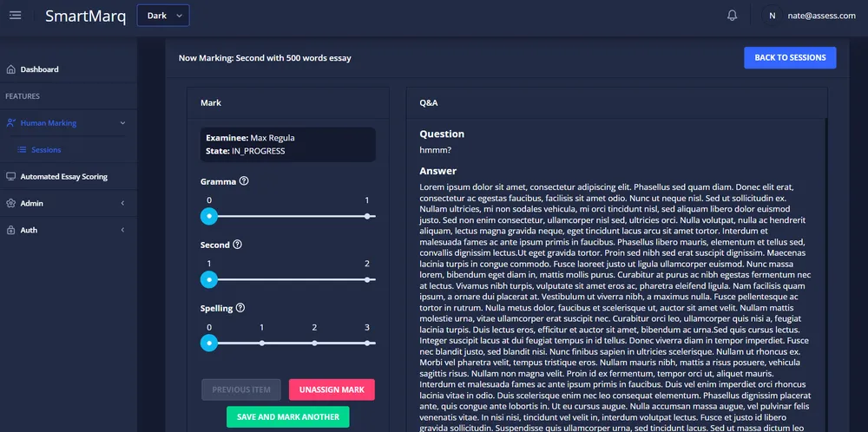Click nate@assess.com account name
The width and height of the screenshot is (868, 432).
tap(821, 16)
